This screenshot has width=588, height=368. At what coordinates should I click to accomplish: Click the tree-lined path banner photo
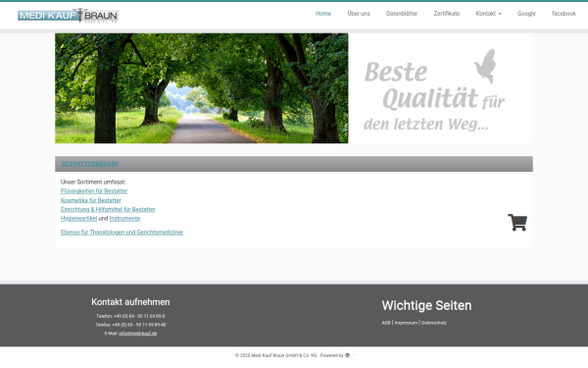pyautogui.click(x=202, y=88)
